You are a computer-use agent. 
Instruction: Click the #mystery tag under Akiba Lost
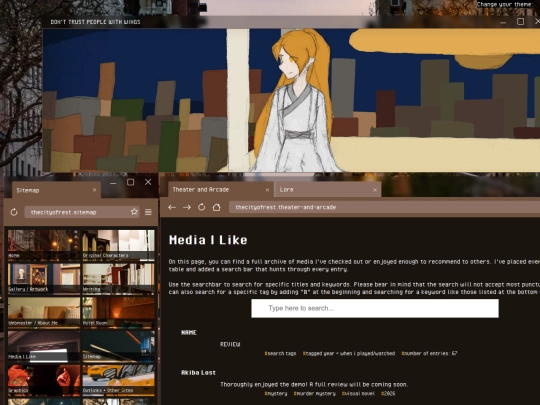pos(276,393)
